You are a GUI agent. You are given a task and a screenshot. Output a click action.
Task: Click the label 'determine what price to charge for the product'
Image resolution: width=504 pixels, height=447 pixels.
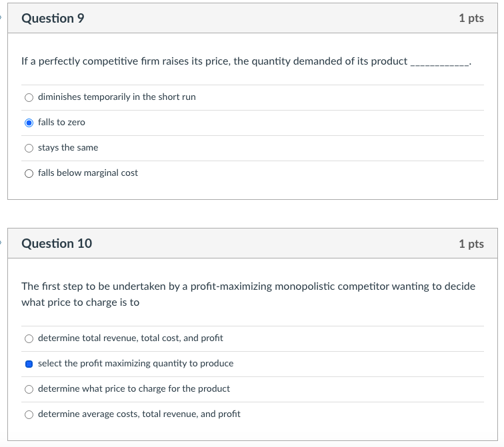pyautogui.click(x=134, y=389)
